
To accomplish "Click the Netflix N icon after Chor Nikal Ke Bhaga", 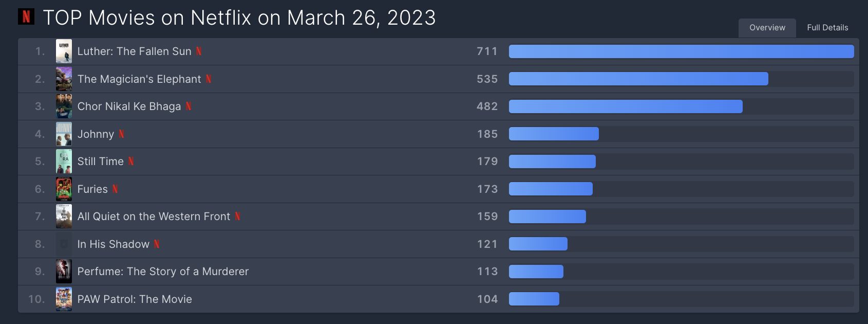I will pos(188,106).
